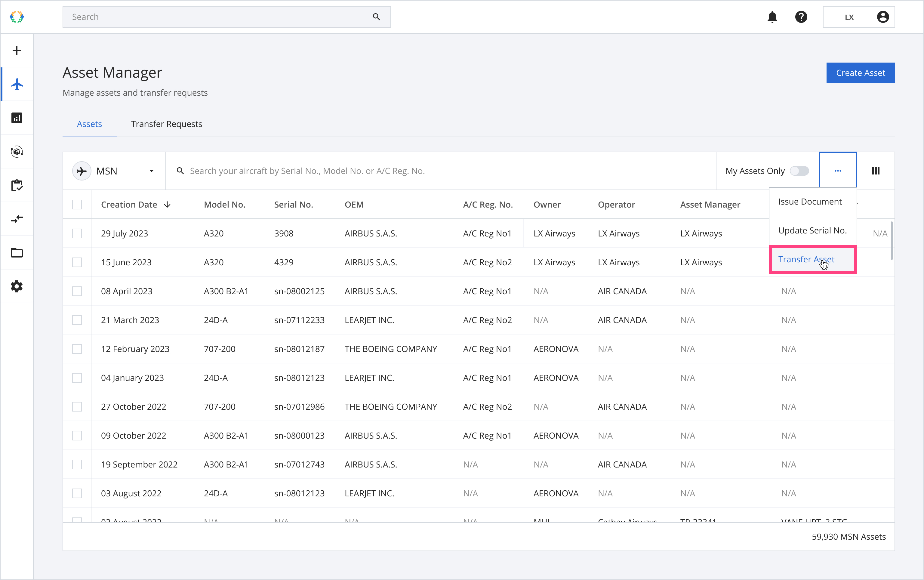Viewport: 924px width, 580px height.
Task: Choose Transfer Asset from menu
Action: pyautogui.click(x=813, y=260)
